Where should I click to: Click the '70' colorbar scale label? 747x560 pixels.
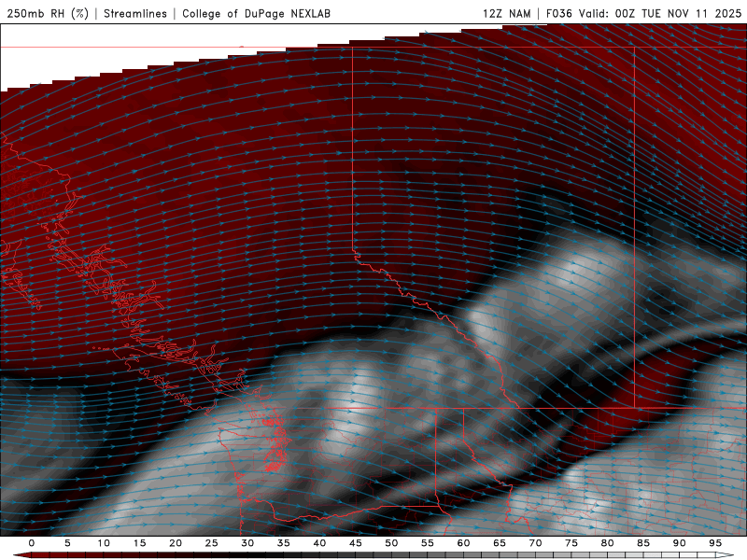[535, 543]
